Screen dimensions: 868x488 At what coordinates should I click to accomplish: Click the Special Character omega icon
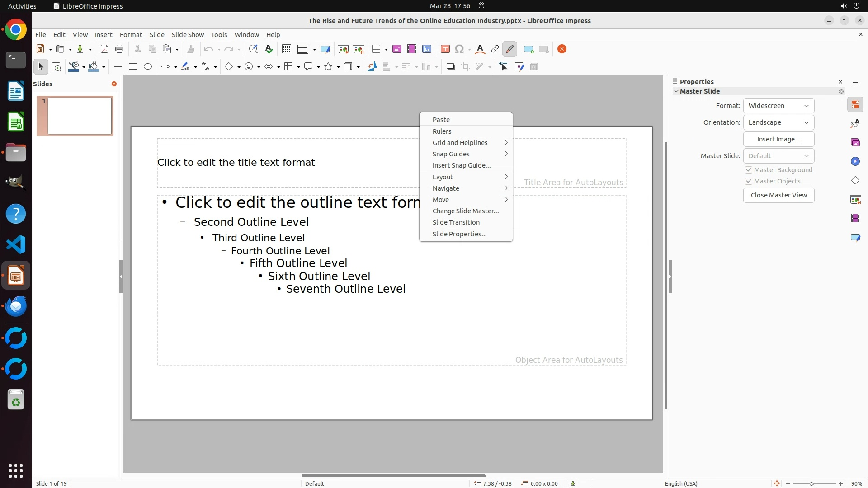[459, 49]
